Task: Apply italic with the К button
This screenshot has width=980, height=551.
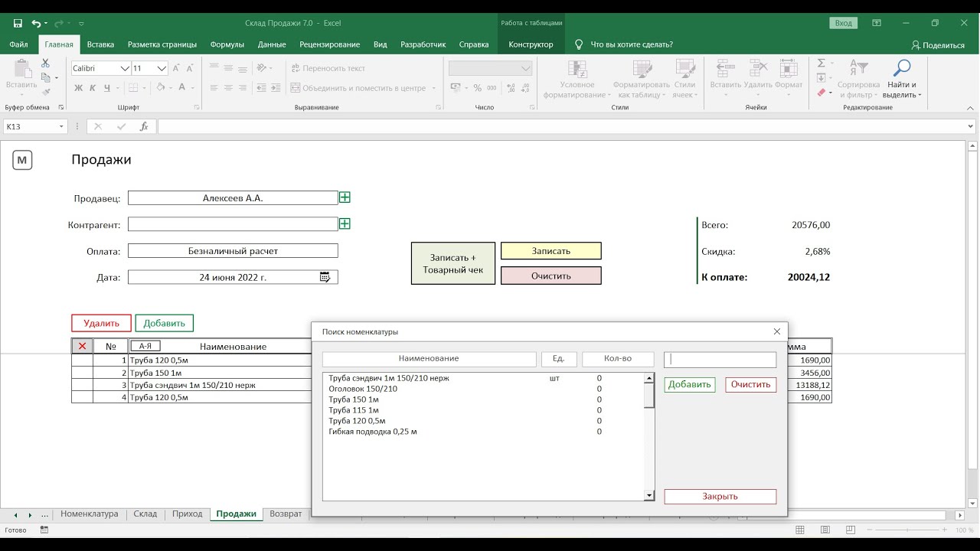Action: [92, 88]
